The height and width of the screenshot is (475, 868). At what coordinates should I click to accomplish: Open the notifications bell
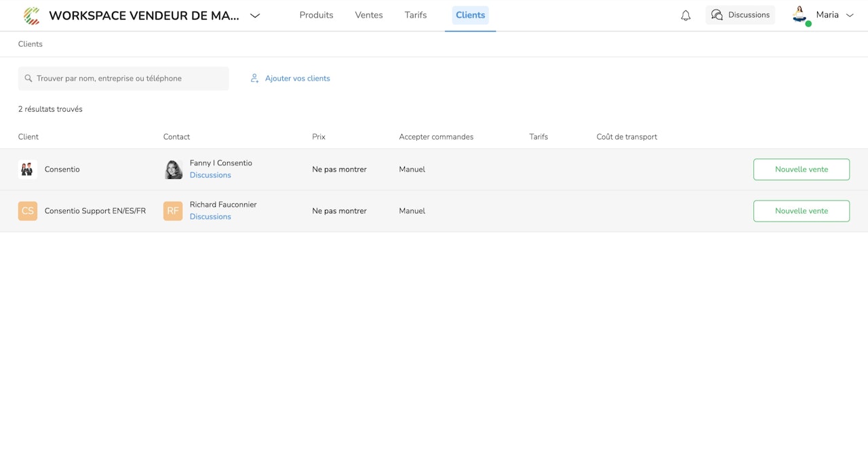coord(686,16)
